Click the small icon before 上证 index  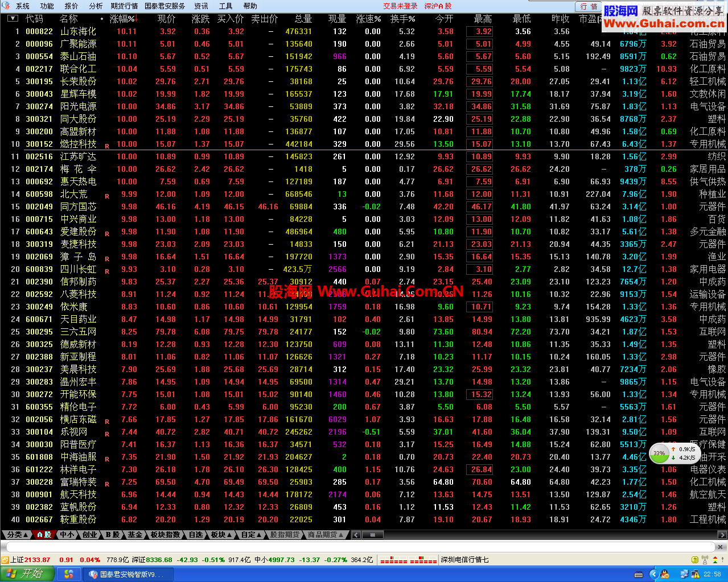tap(5, 560)
